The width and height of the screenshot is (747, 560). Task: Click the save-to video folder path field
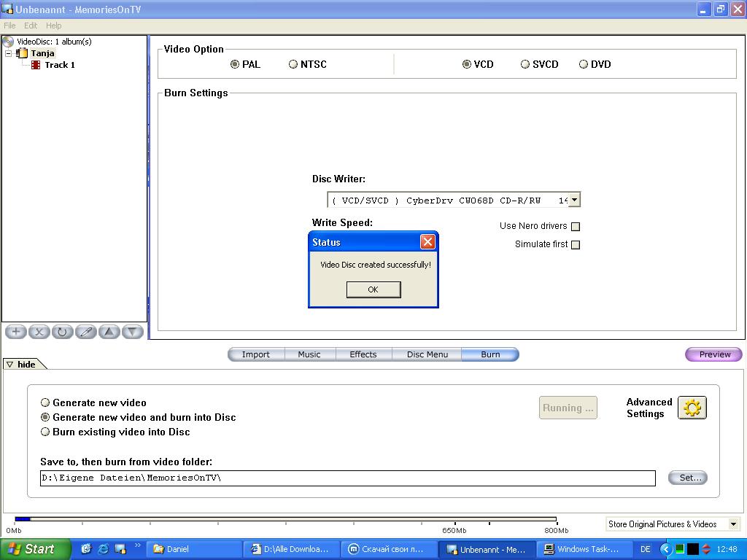coord(348,478)
